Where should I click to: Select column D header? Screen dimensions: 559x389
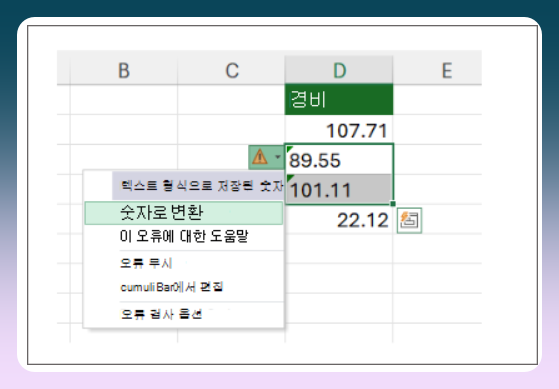click(x=339, y=70)
